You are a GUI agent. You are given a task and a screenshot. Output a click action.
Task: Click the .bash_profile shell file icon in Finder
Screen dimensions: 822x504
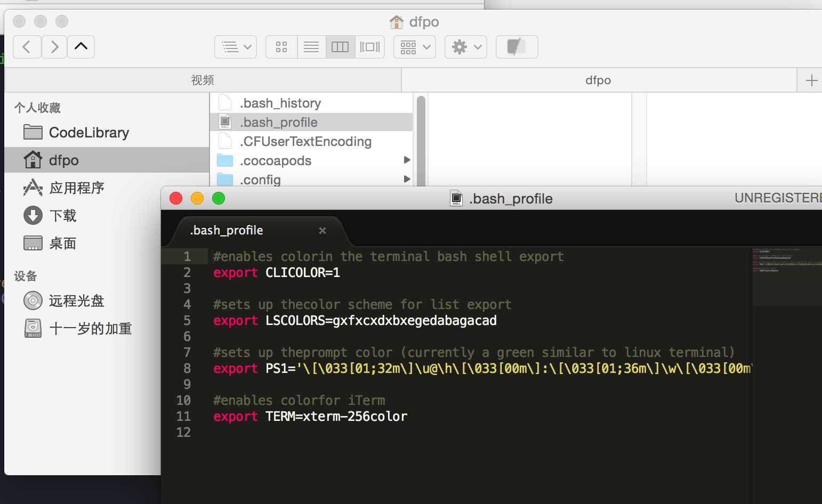pos(225,121)
